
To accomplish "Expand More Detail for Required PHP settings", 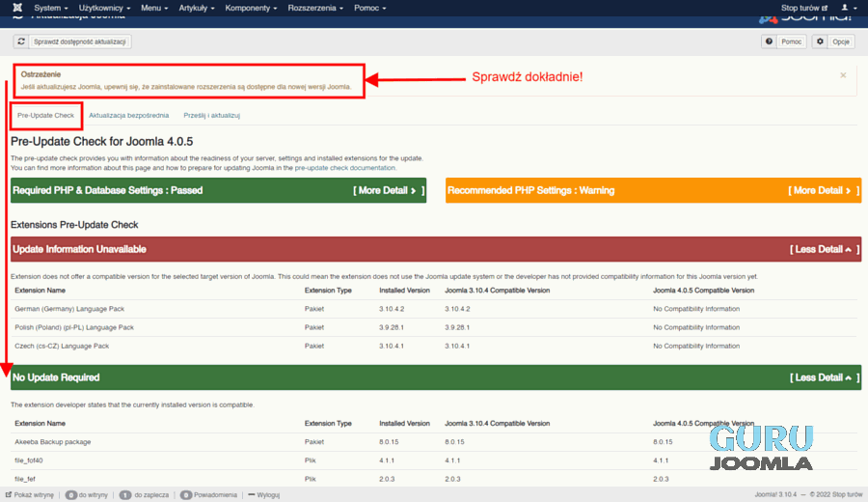I will (x=388, y=190).
